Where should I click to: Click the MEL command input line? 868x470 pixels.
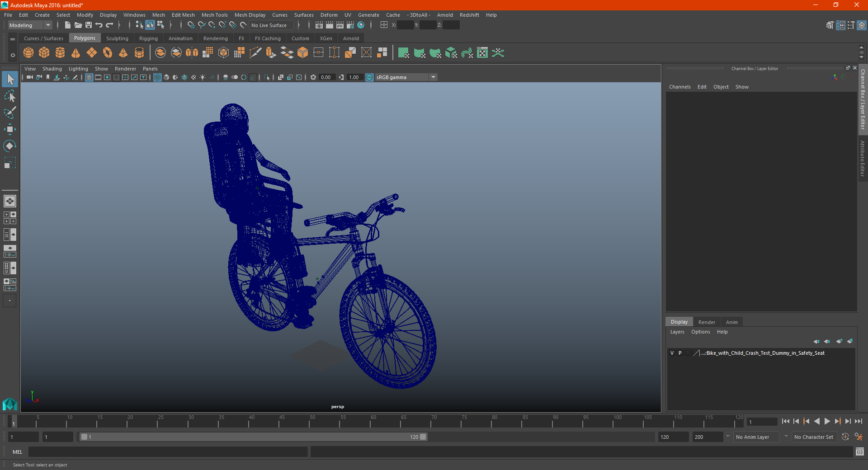point(168,452)
